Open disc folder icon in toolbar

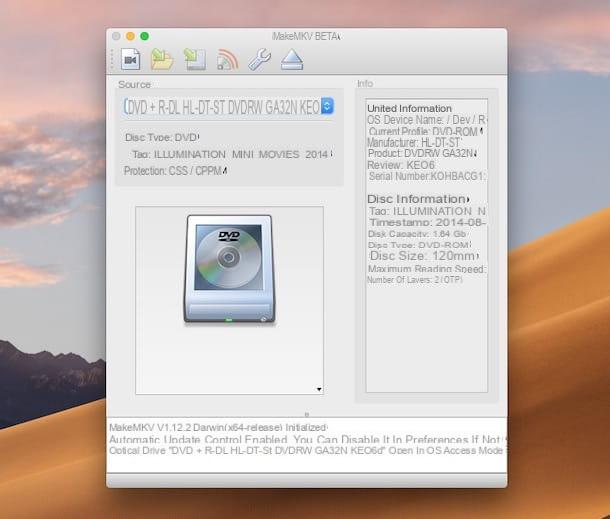click(x=162, y=60)
